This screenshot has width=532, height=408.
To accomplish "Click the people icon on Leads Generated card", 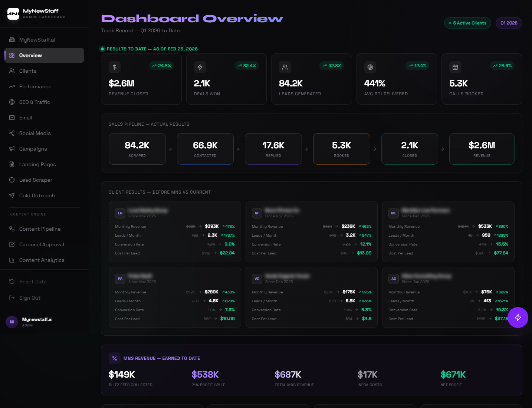I will (x=285, y=67).
